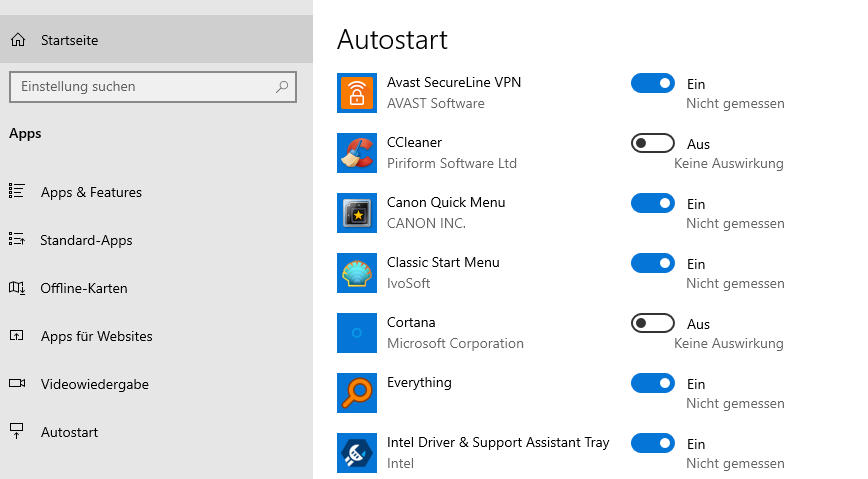Screen dimensions: 868x479
Task: Focus the Einstellung suchen search field
Action: click(153, 87)
